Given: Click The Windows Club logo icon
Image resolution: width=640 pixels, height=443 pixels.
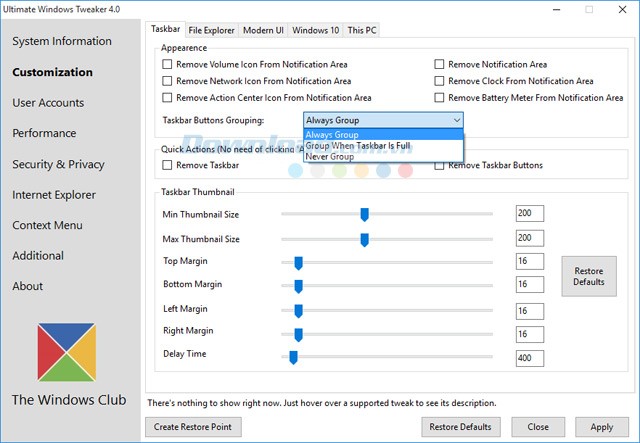Looking at the screenshot, I should coord(69,354).
